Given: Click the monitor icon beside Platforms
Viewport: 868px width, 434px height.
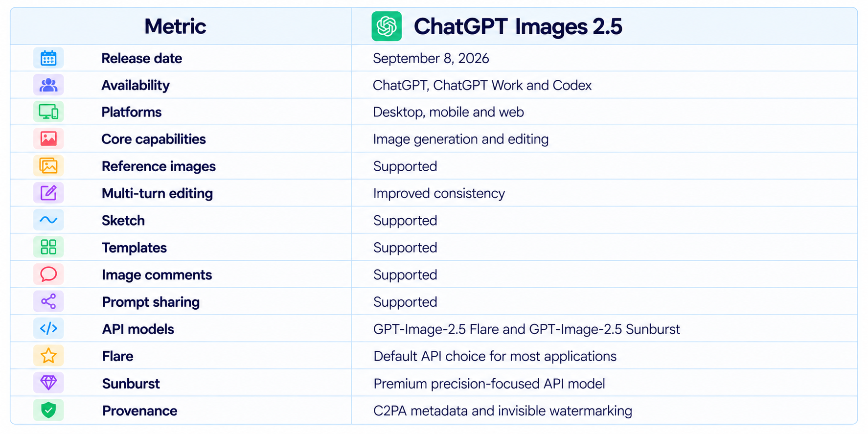Looking at the screenshot, I should tap(48, 112).
